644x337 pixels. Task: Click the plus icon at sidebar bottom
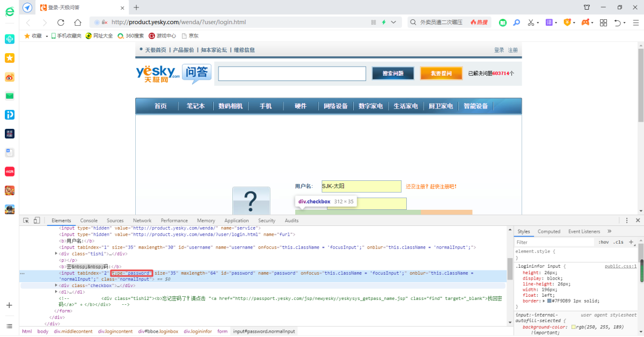[9, 305]
